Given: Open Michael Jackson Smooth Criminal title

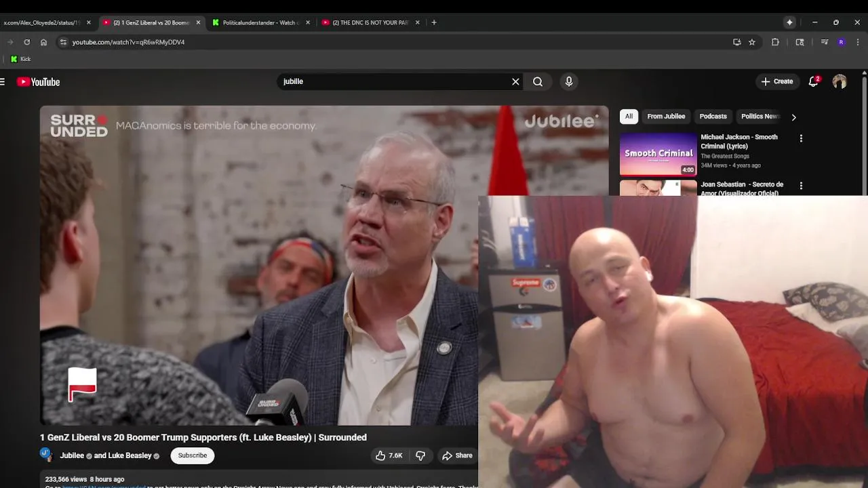Looking at the screenshot, I should (x=739, y=142).
